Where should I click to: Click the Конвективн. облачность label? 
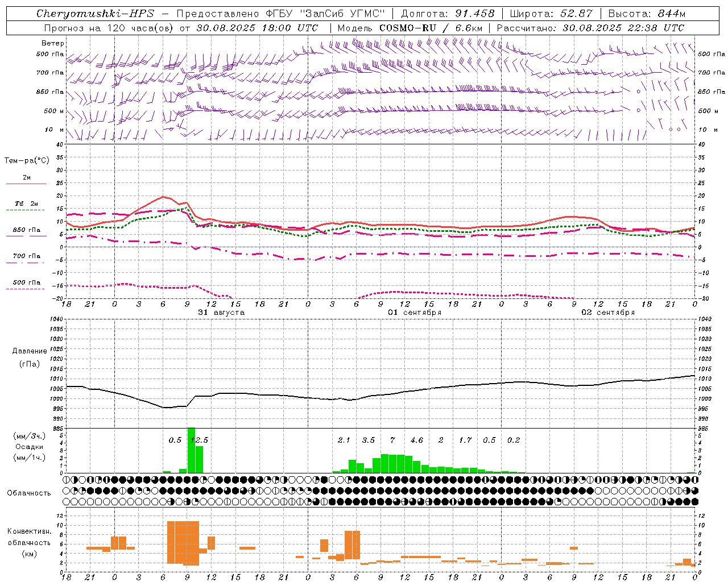click(x=29, y=537)
